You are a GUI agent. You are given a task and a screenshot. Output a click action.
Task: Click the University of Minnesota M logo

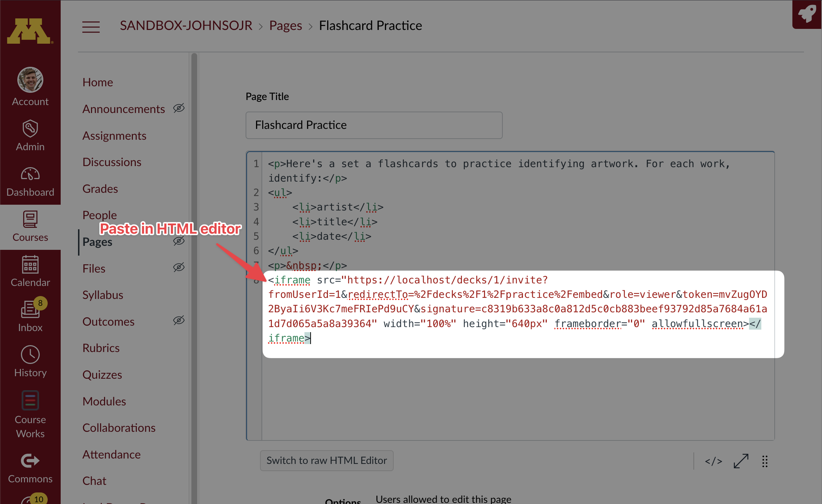tap(30, 31)
